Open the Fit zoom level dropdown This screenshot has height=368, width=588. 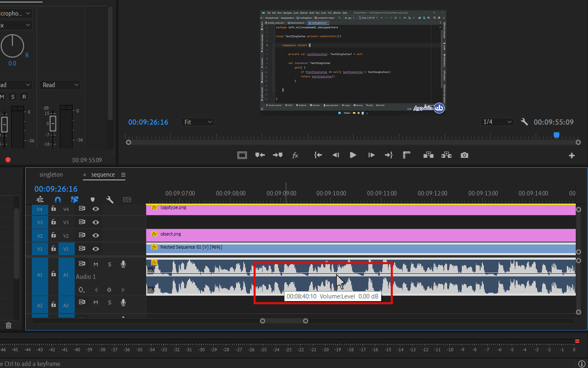[198, 122]
